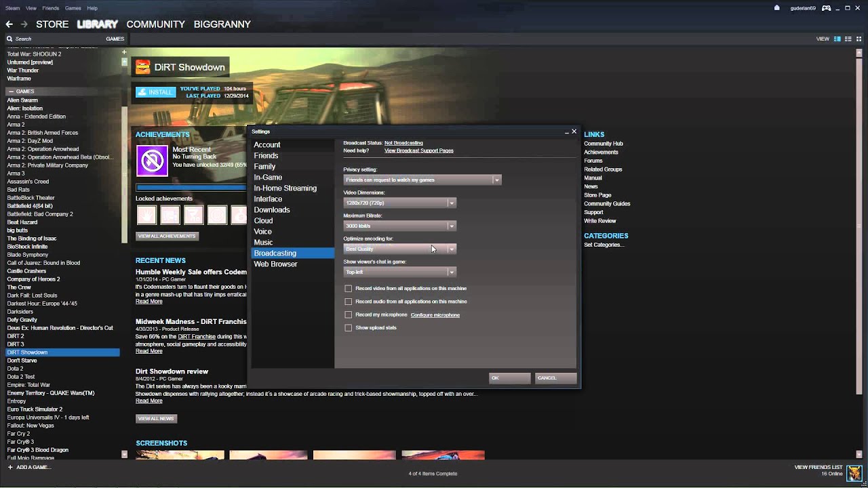Click the achievements progress bar

191,188
